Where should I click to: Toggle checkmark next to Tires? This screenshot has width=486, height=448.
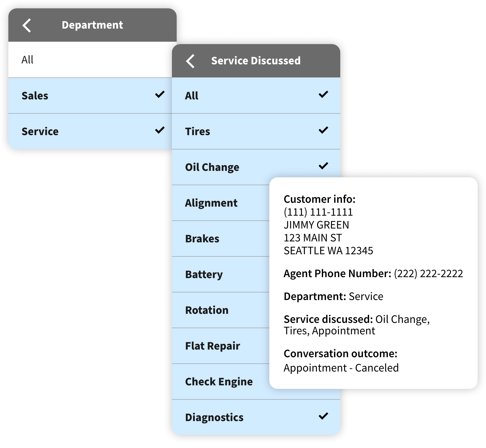(323, 130)
